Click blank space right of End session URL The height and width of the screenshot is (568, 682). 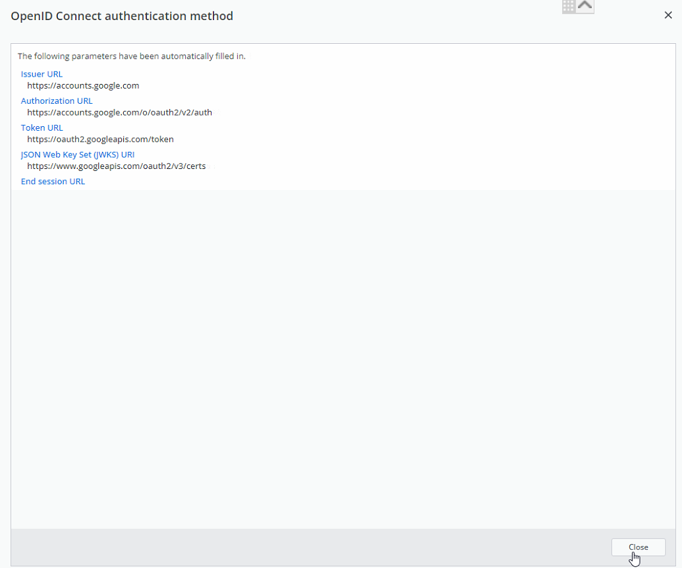coord(350,182)
